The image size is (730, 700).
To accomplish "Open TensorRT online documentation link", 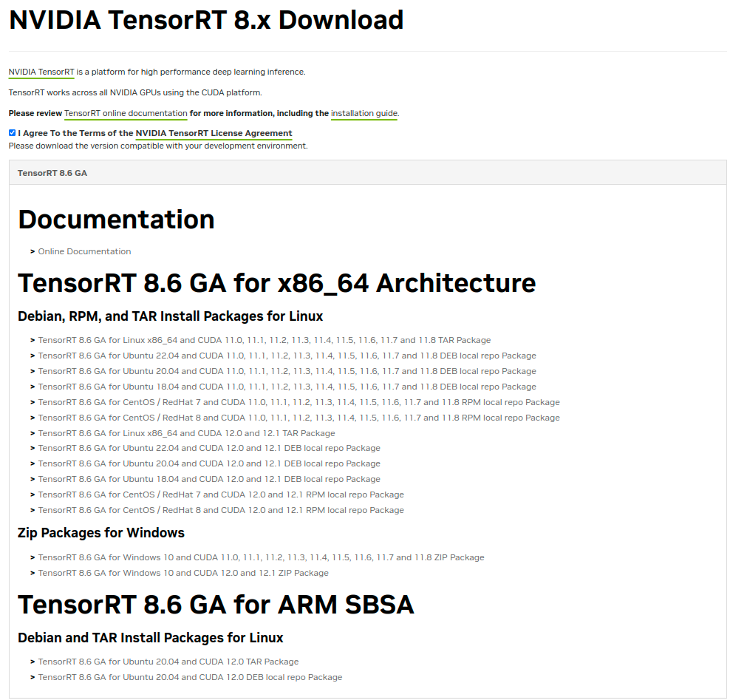I will 126,113.
